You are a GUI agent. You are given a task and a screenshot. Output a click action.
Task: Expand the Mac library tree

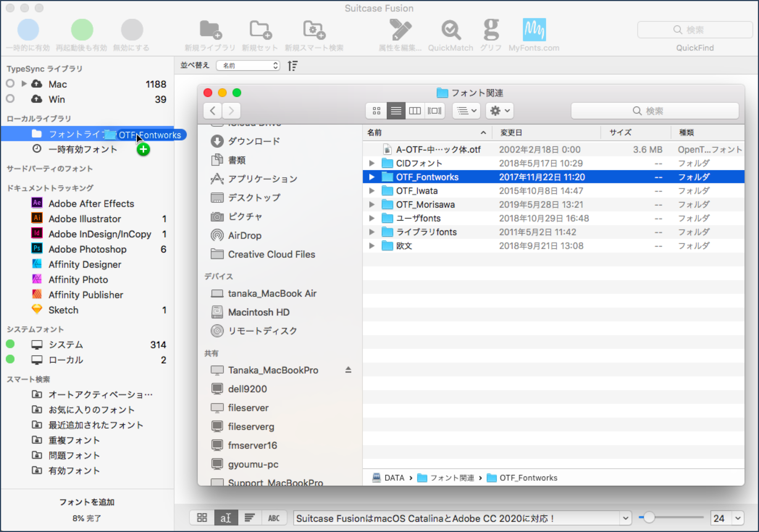[x=24, y=84]
